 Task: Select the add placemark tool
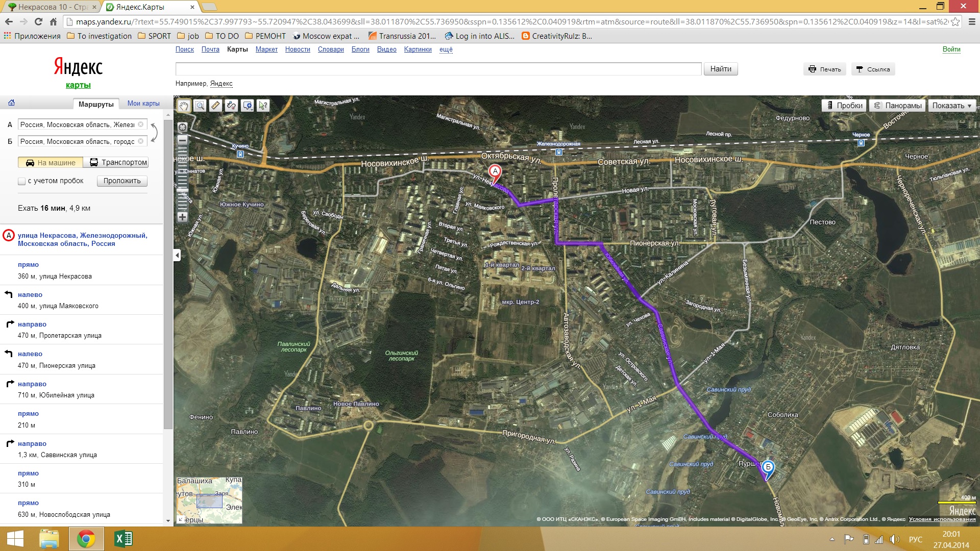tap(247, 106)
